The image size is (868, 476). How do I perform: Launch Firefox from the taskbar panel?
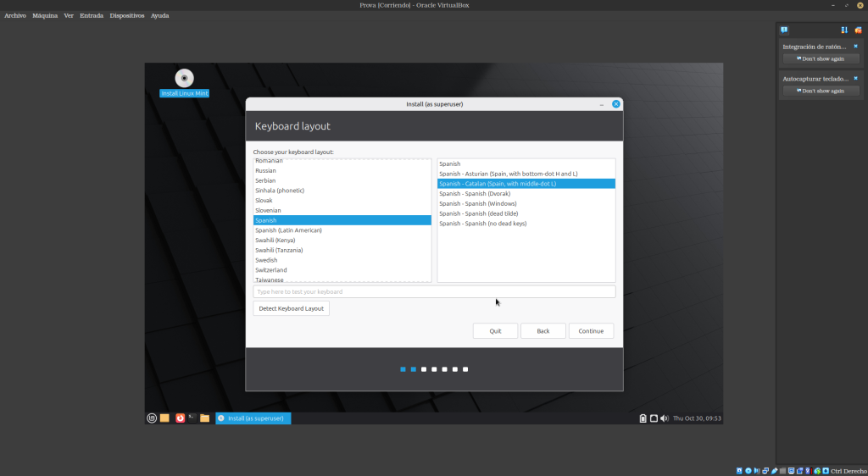click(180, 418)
